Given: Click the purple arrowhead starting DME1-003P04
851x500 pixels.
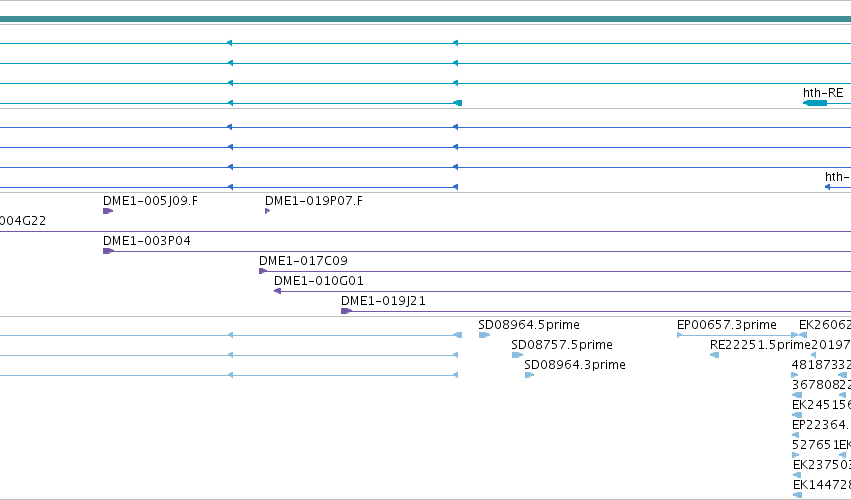Looking at the screenshot, I should click(108, 251).
